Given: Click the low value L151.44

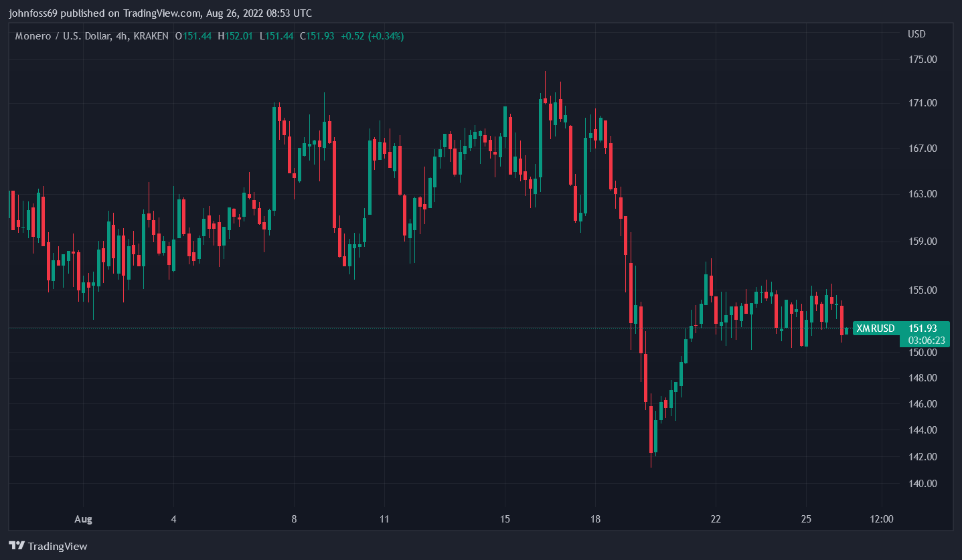Looking at the screenshot, I should [276, 36].
